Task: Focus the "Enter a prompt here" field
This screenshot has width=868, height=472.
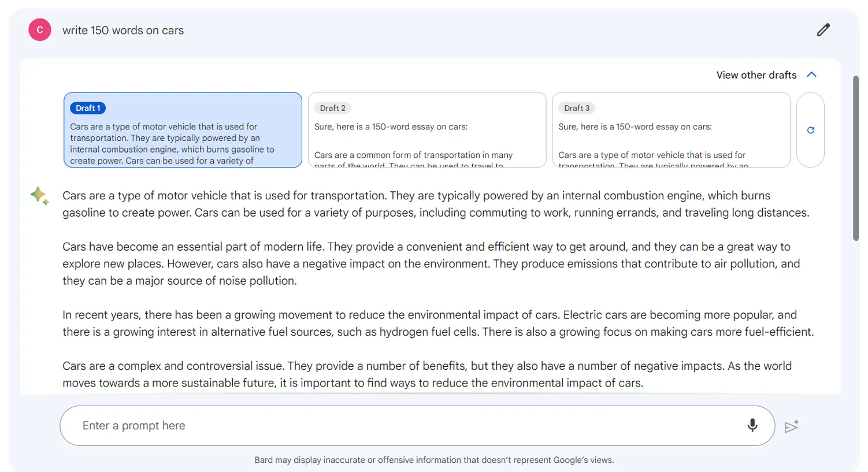Action: (405, 426)
